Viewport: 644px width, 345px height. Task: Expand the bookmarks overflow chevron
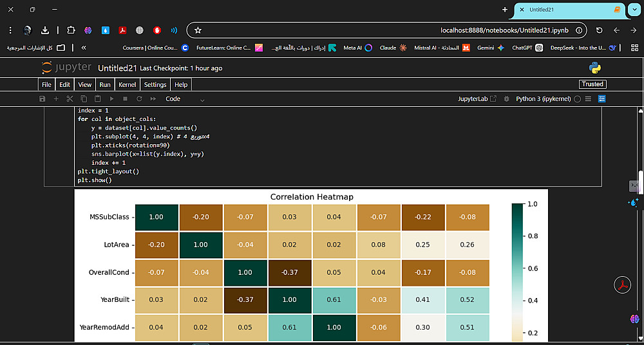point(84,48)
